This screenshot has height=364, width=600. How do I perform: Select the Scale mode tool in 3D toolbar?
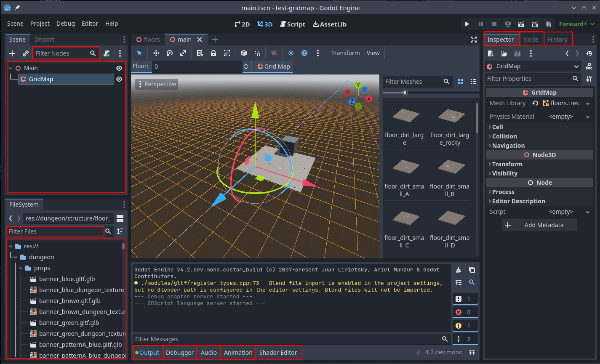pos(183,53)
